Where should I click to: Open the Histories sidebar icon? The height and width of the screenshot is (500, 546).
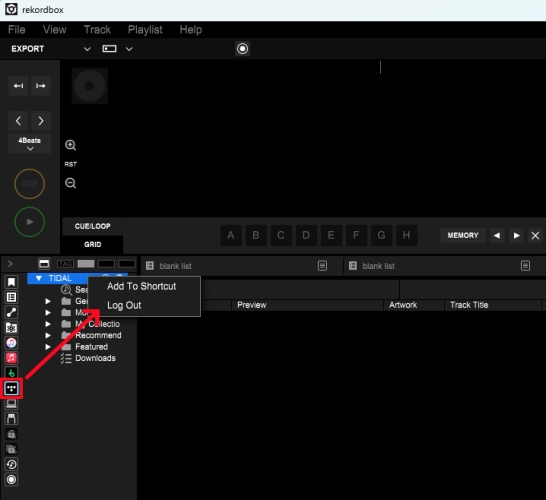coord(11,464)
